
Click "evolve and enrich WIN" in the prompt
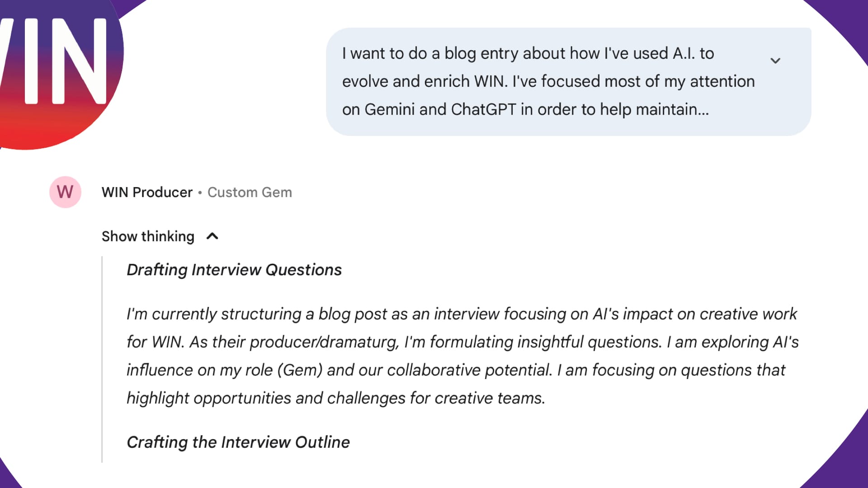[425, 81]
